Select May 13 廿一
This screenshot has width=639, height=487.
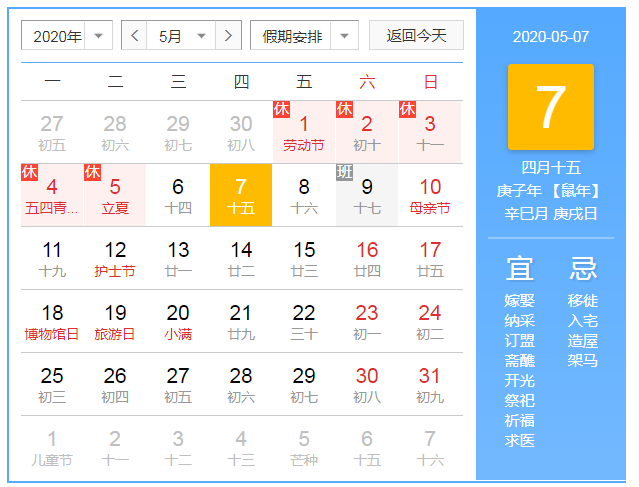178,258
